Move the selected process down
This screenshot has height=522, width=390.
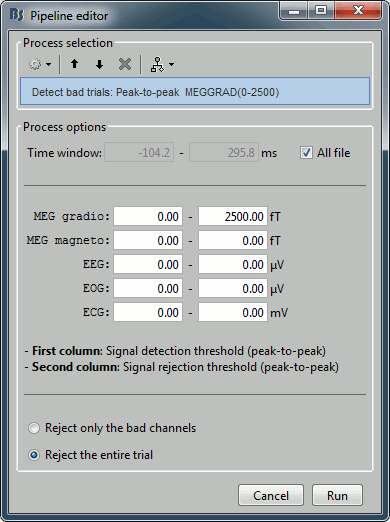pyautogui.click(x=99, y=64)
